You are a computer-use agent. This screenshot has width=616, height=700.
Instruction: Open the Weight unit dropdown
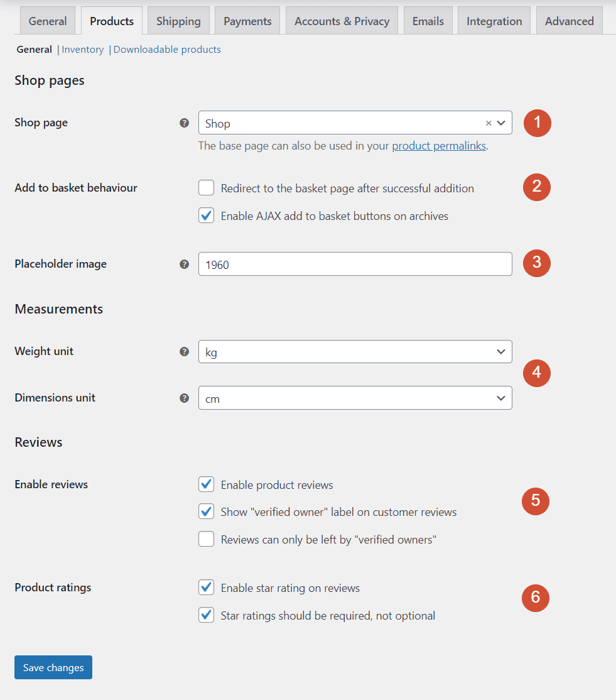[500, 351]
